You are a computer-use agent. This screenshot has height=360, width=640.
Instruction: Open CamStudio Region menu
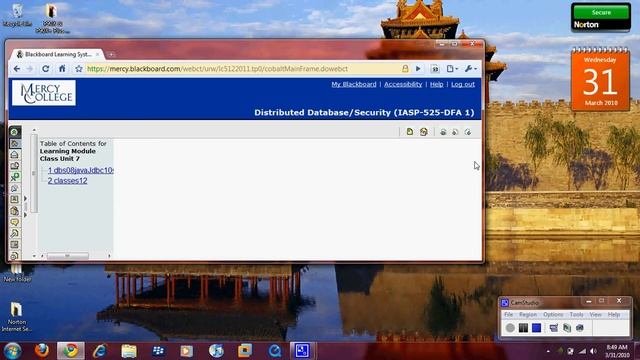[528, 315]
